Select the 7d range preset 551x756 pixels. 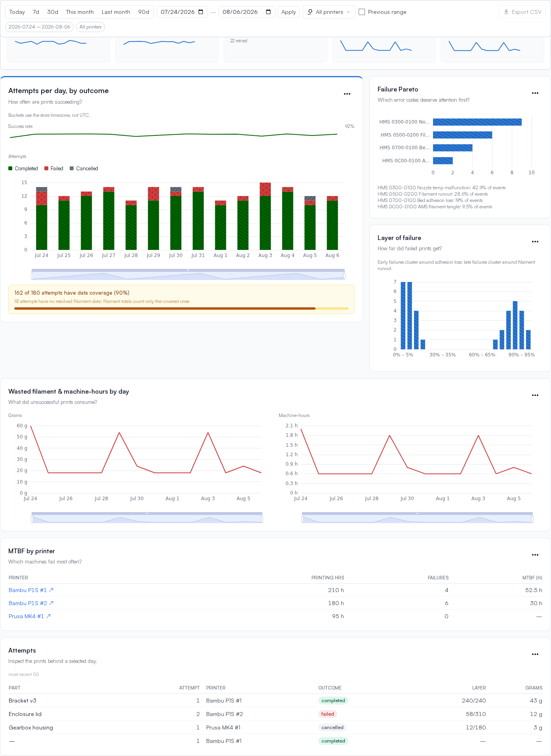click(x=36, y=12)
